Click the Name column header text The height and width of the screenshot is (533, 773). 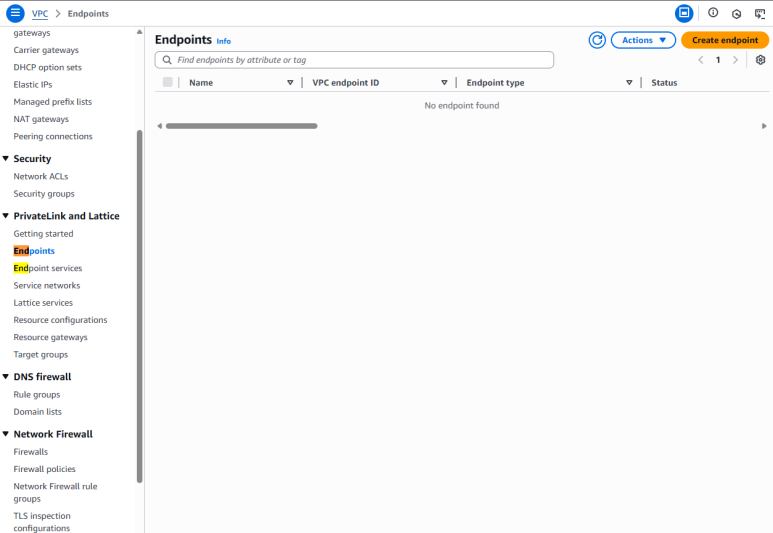click(201, 83)
